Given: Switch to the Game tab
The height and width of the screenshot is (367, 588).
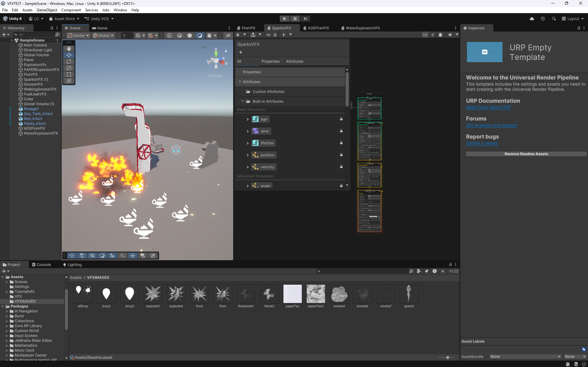Looking at the screenshot, I should pyautogui.click(x=100, y=28).
